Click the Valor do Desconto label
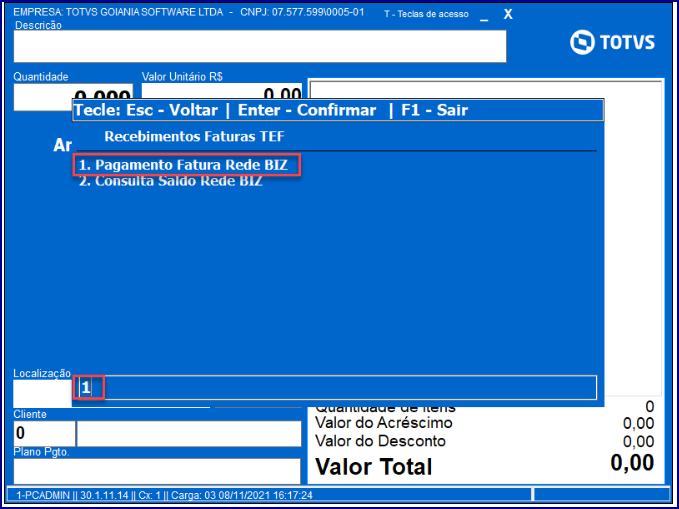This screenshot has height=509, width=679. point(381,441)
